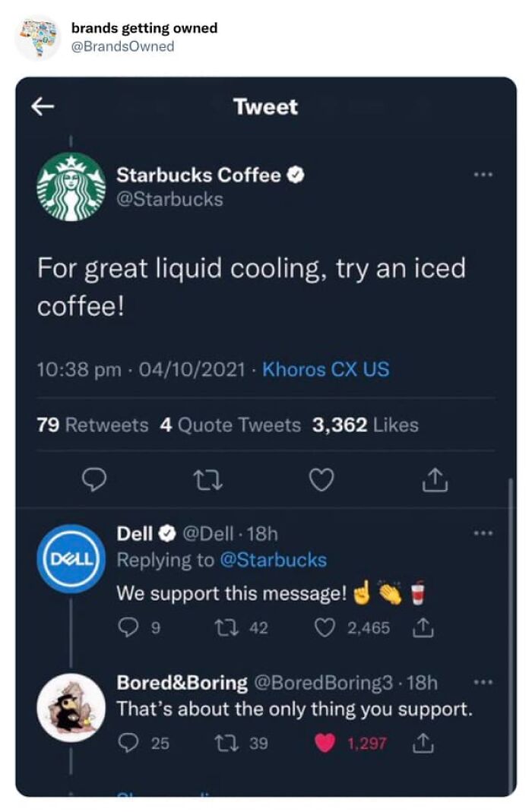Open the share icon on Starbucks tweet
Viewport: 532px width, 812px height.
[436, 478]
